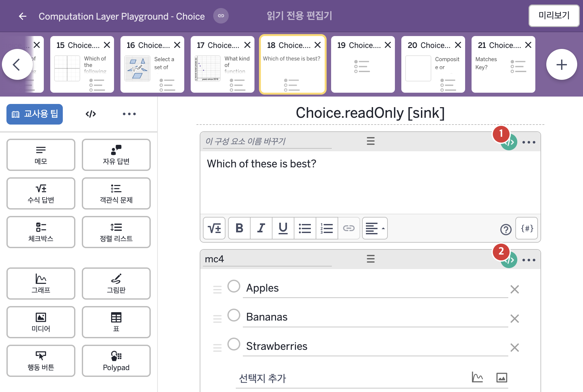Open text alignment dropdown

375,228
